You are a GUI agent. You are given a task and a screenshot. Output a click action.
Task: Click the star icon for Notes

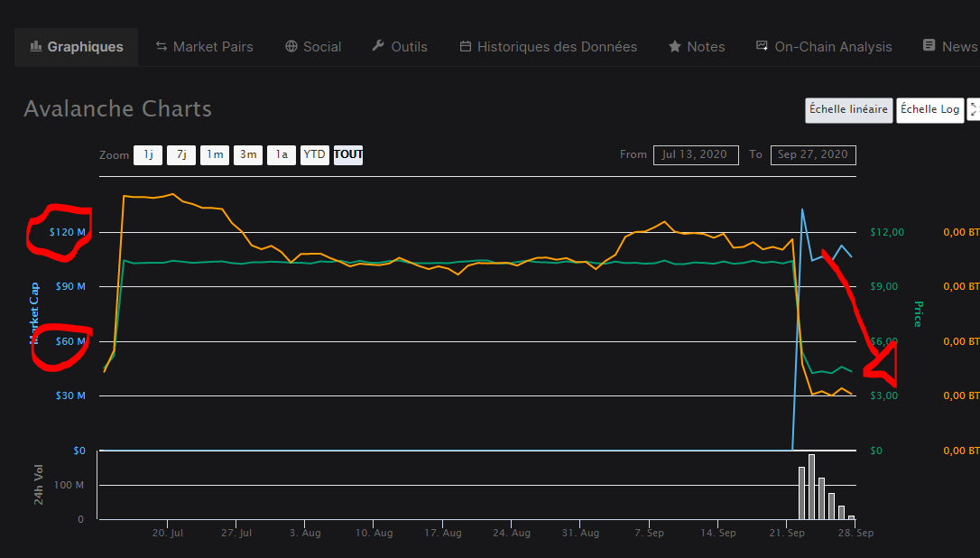675,46
